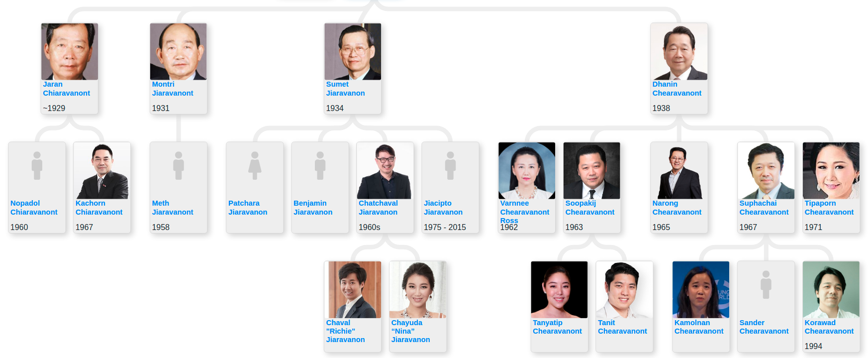Viewport: 868px width, 358px height.
Task: Open Varnnee Chearavanont Ross name link
Action: coord(525,212)
